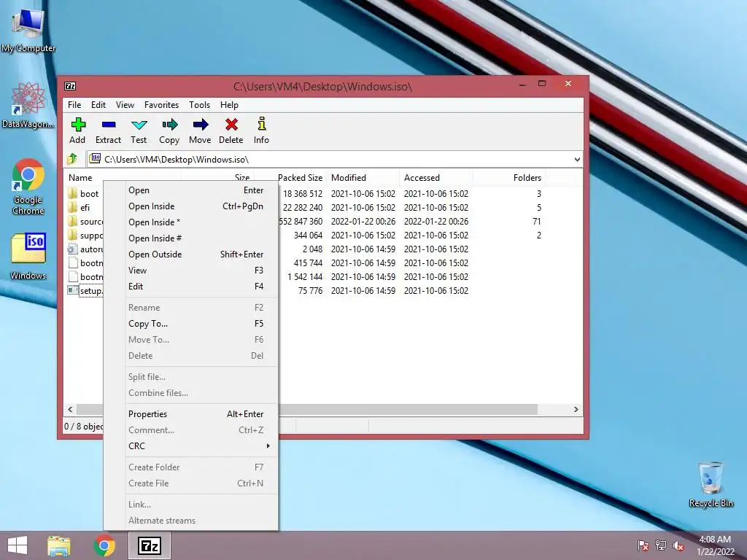Image resolution: width=747 pixels, height=560 pixels.
Task: Select the sources folder icon
Action: [x=72, y=221]
